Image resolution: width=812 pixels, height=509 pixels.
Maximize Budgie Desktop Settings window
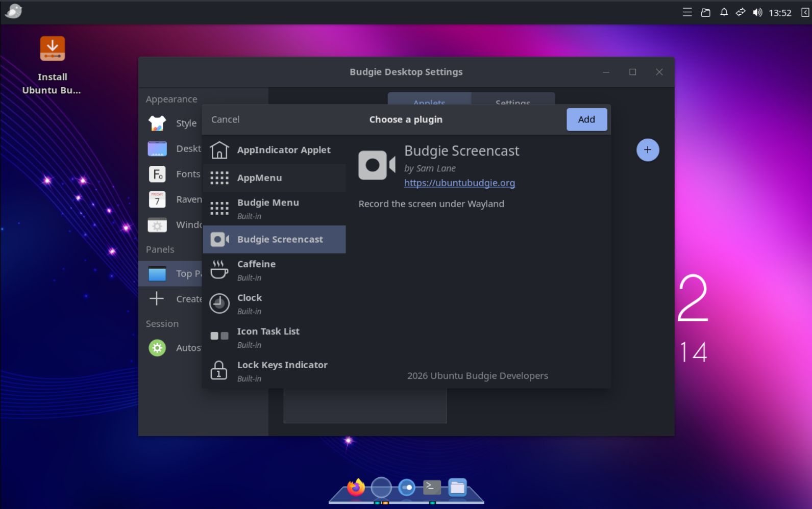click(x=633, y=72)
